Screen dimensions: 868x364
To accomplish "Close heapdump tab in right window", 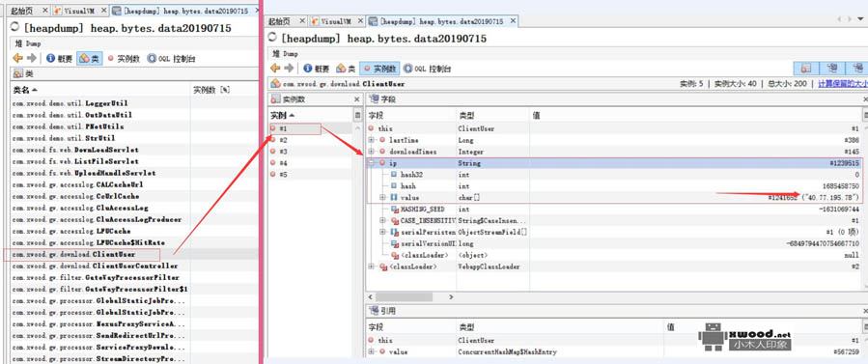I will [513, 21].
